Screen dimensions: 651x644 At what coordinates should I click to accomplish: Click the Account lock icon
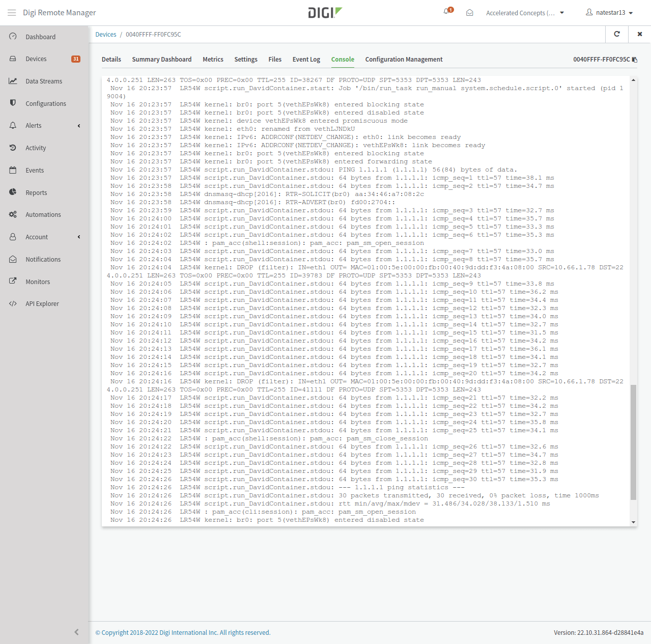click(13, 237)
